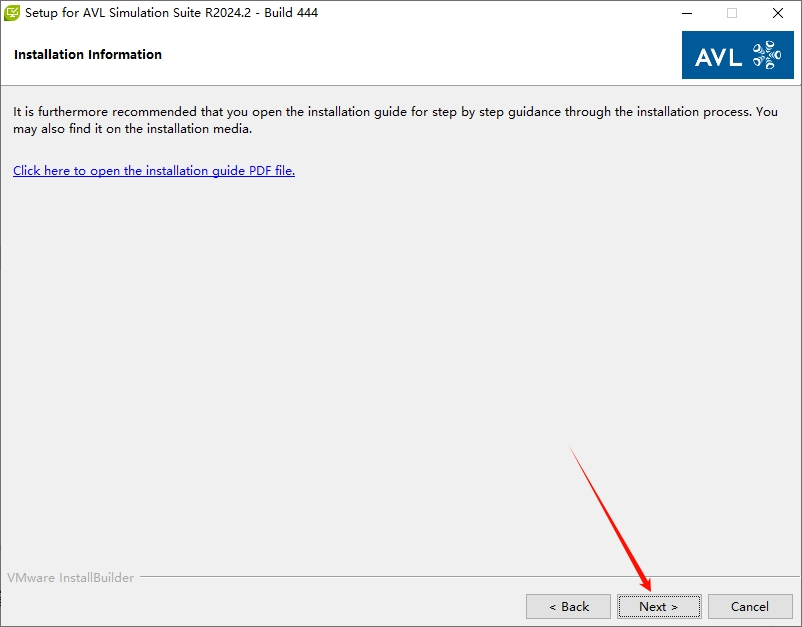Image resolution: width=802 pixels, height=627 pixels.
Task: Click the Installation Information heading
Action: point(88,55)
